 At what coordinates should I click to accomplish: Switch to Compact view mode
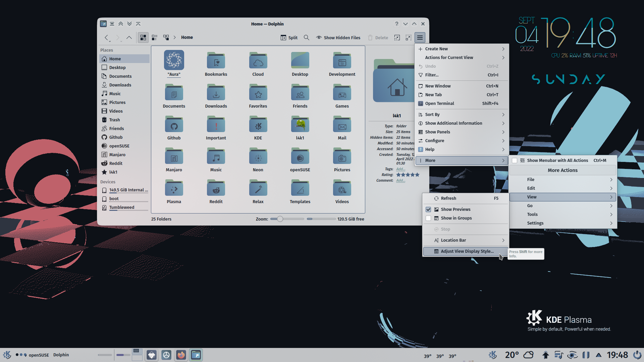[x=155, y=38]
